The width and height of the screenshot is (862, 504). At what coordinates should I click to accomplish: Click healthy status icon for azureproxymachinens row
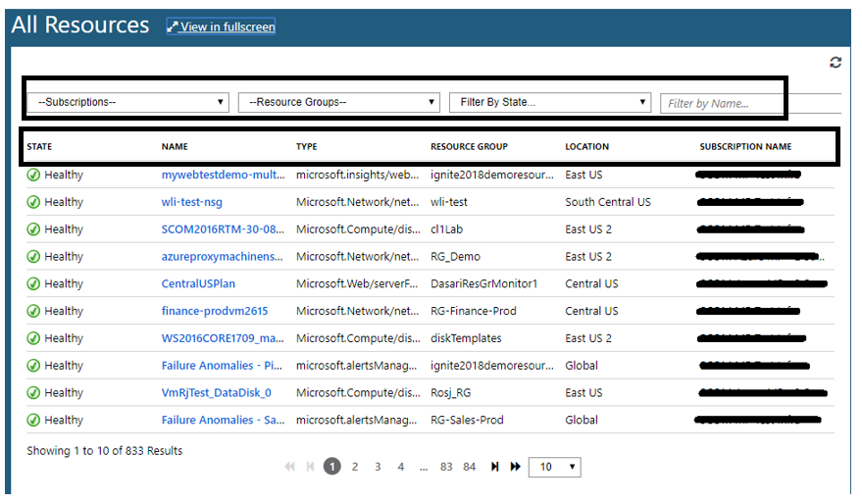click(x=33, y=257)
